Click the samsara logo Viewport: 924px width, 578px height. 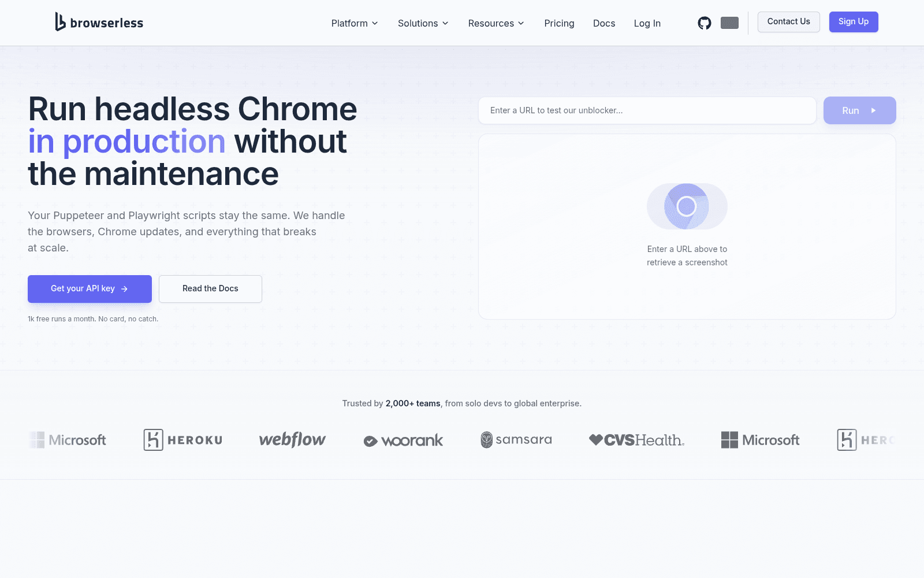pyautogui.click(x=516, y=440)
